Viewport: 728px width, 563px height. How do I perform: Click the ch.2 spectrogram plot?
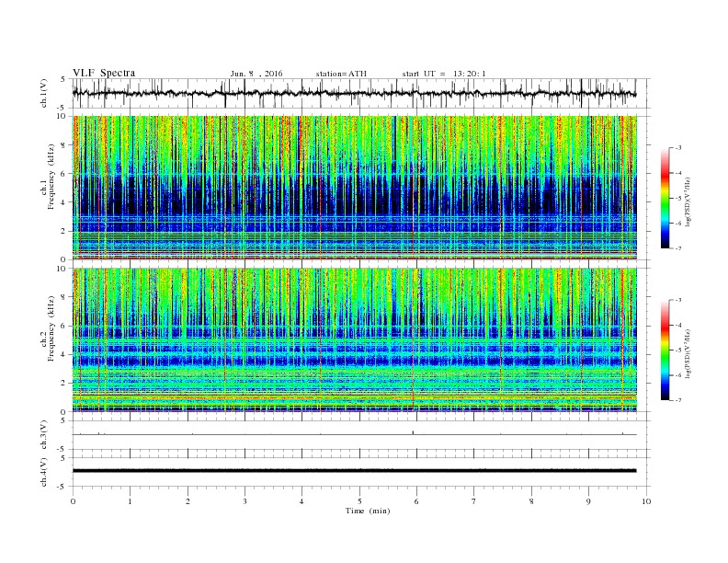point(355,340)
